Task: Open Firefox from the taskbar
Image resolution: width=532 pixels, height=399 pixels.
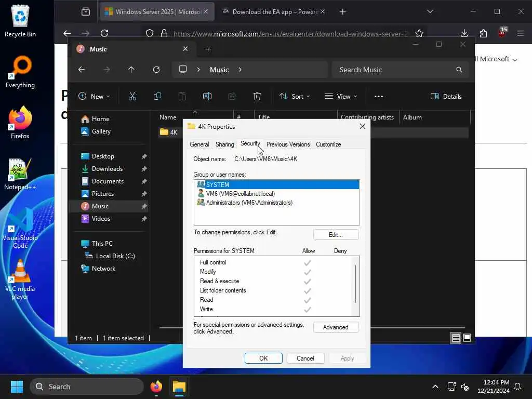Action: (156, 387)
